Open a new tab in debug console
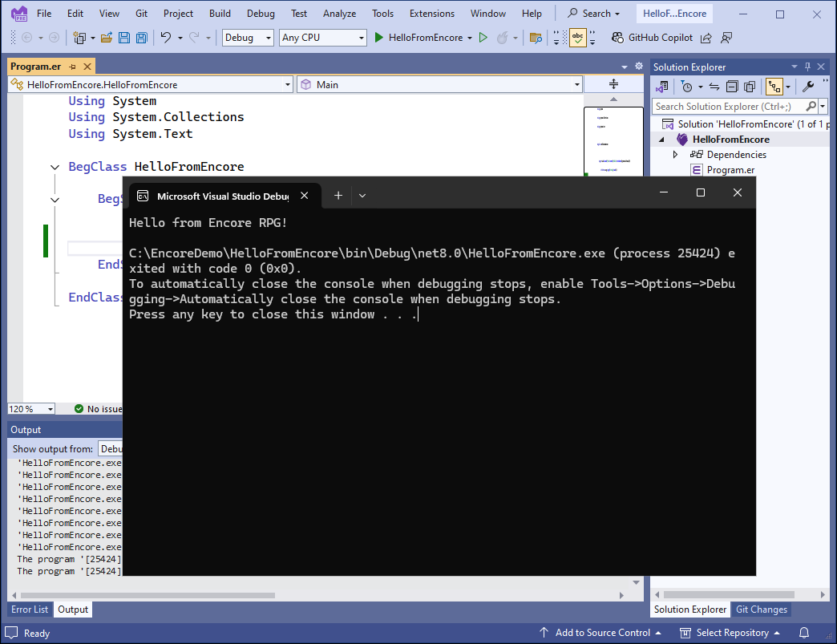This screenshot has height=644, width=837. 338,196
